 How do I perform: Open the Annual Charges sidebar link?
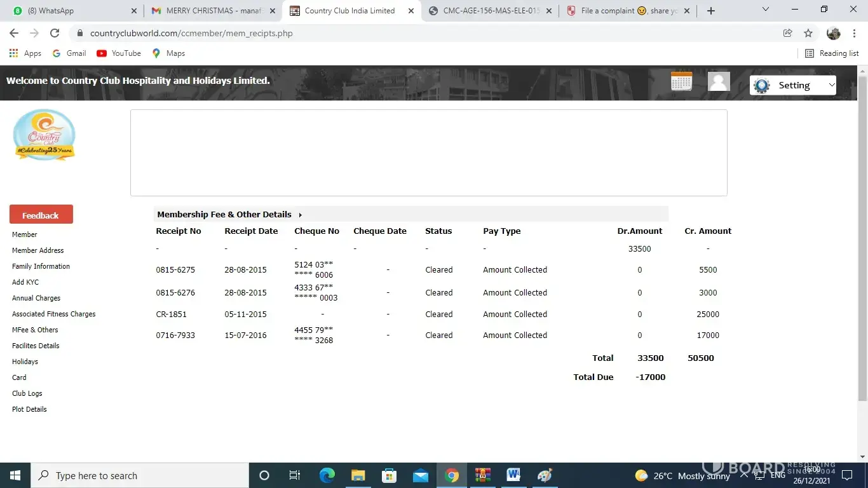[x=36, y=298]
